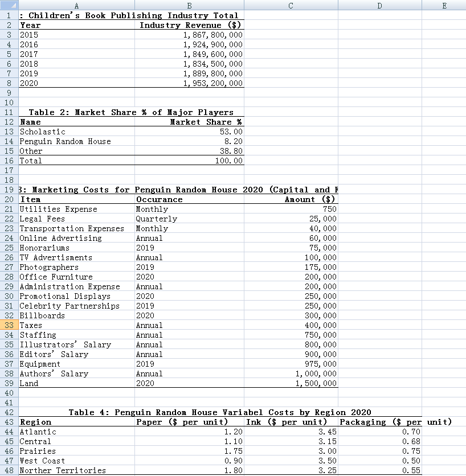Viewport: 466px width, 476px height.
Task: Select row 1 header
Action: click(9, 15)
